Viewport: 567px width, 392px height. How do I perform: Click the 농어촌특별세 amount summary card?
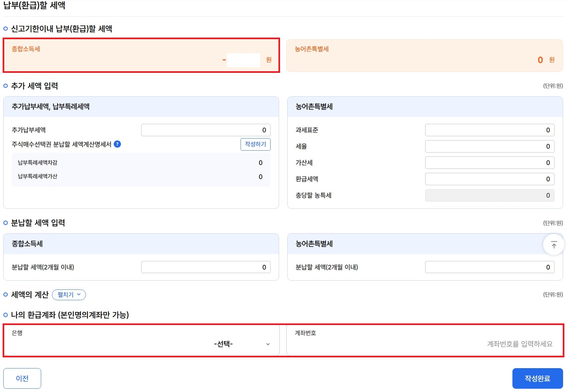click(425, 56)
